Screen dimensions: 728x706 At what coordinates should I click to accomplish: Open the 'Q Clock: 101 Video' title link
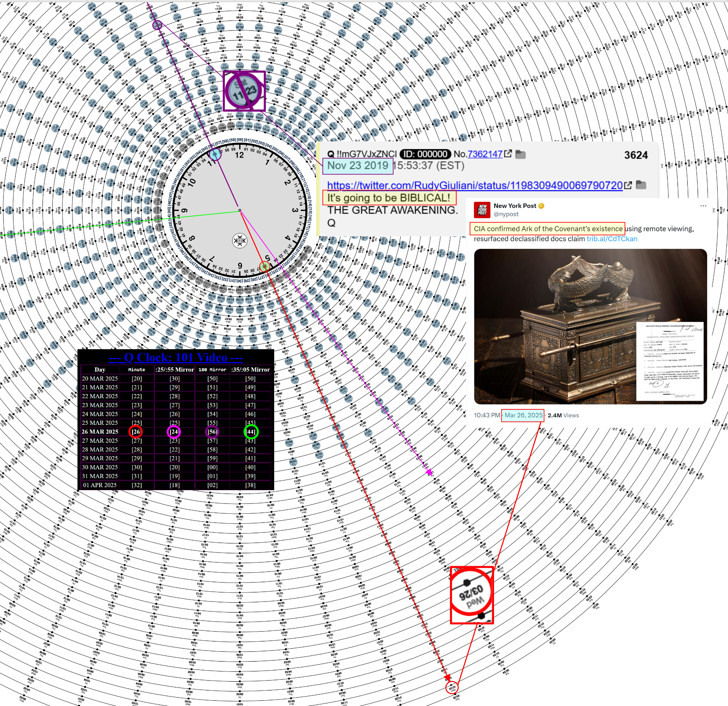click(x=175, y=358)
